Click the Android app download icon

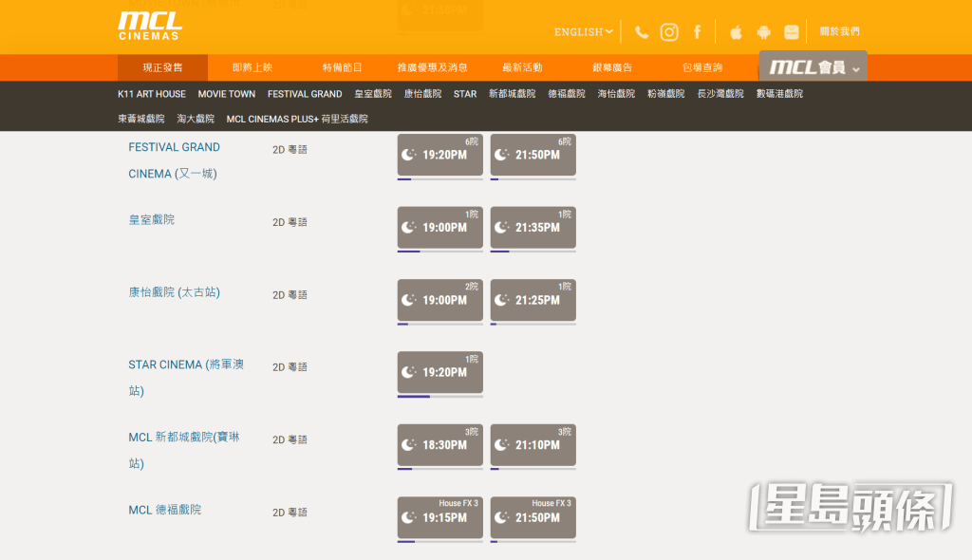pyautogui.click(x=764, y=31)
